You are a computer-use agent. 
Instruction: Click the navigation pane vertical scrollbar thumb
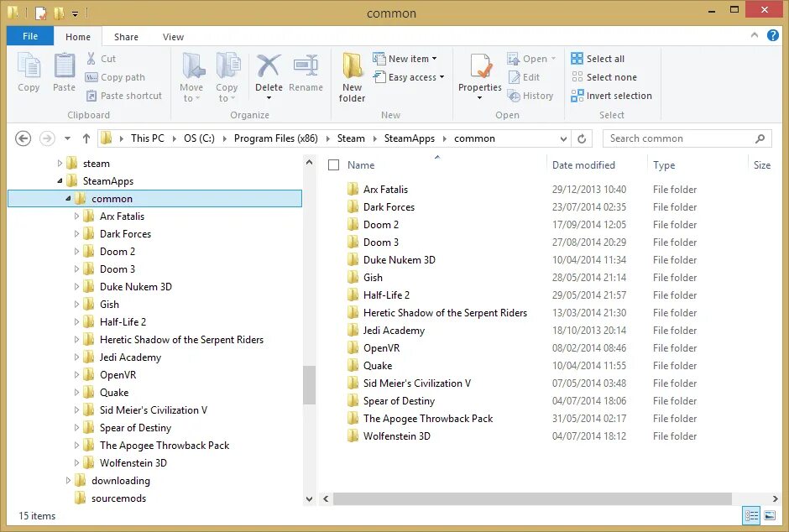309,385
